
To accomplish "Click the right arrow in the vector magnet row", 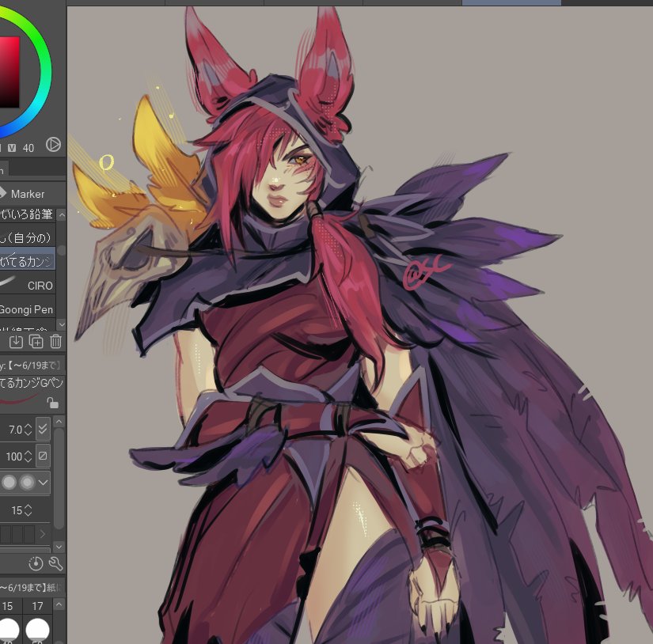I will pos(43,534).
